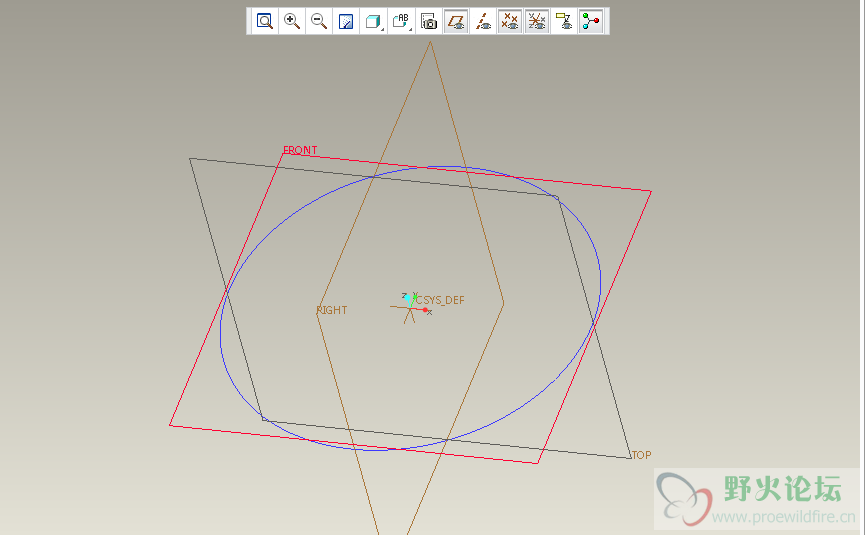Screen dimensions: 865x535
Task: Select the Zoom Out tool
Action: tap(319, 22)
